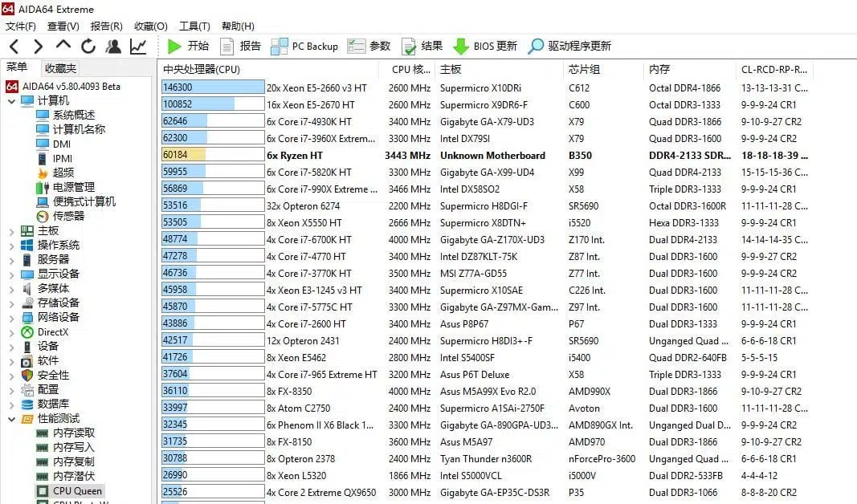Screen dimensions: 857x504
Task: Select 系统概述 in the tree
Action: [66, 115]
